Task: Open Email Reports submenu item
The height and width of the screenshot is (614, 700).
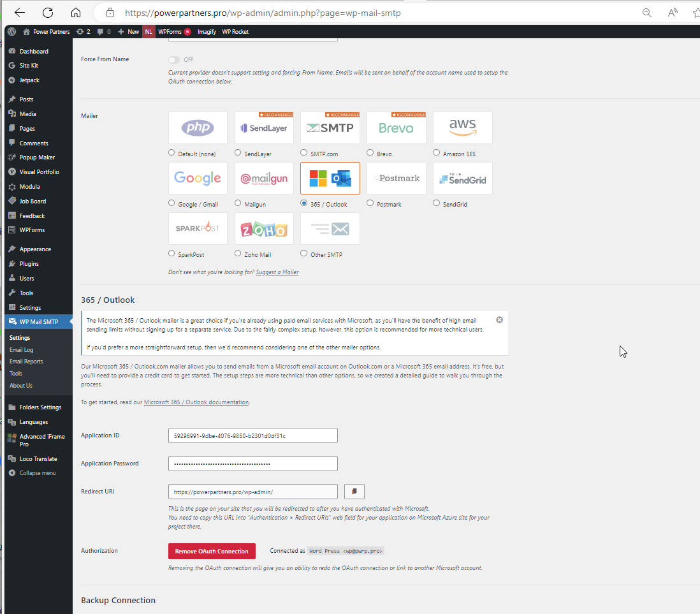Action: point(26,362)
